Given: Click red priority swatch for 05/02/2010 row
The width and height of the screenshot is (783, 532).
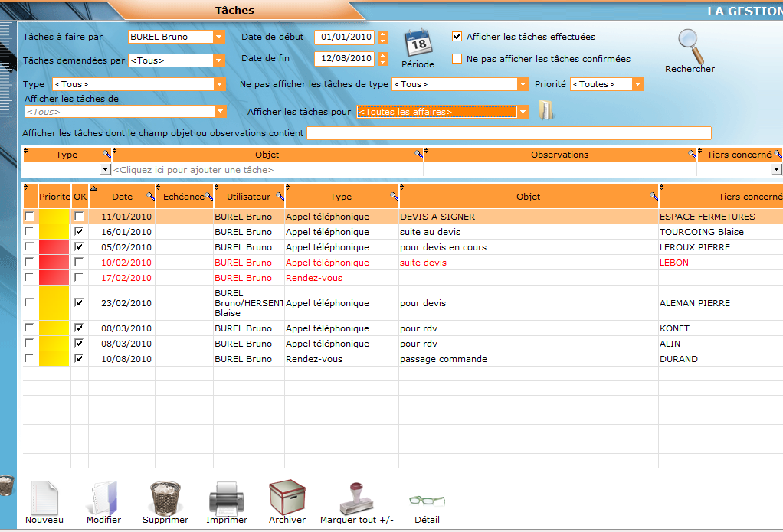Looking at the screenshot, I should point(54,246).
